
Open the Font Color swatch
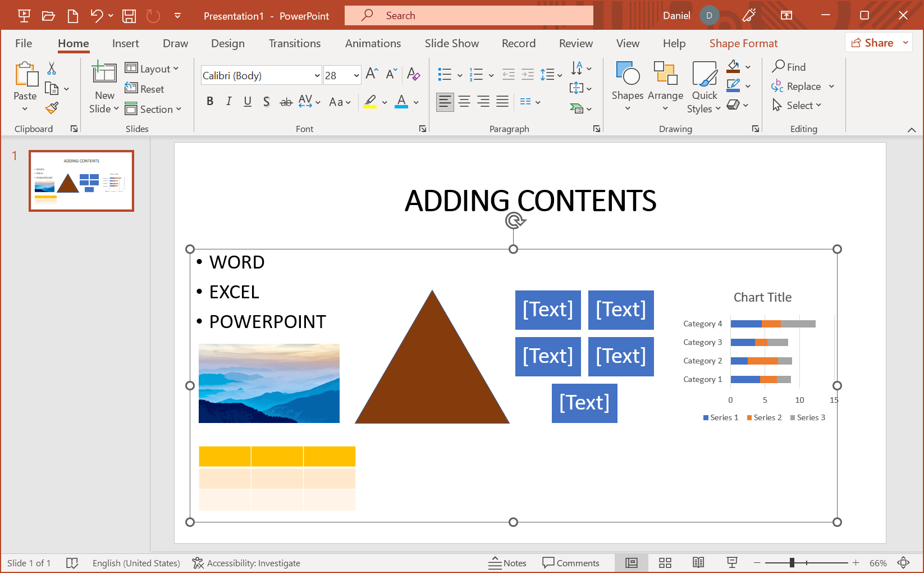tap(401, 102)
